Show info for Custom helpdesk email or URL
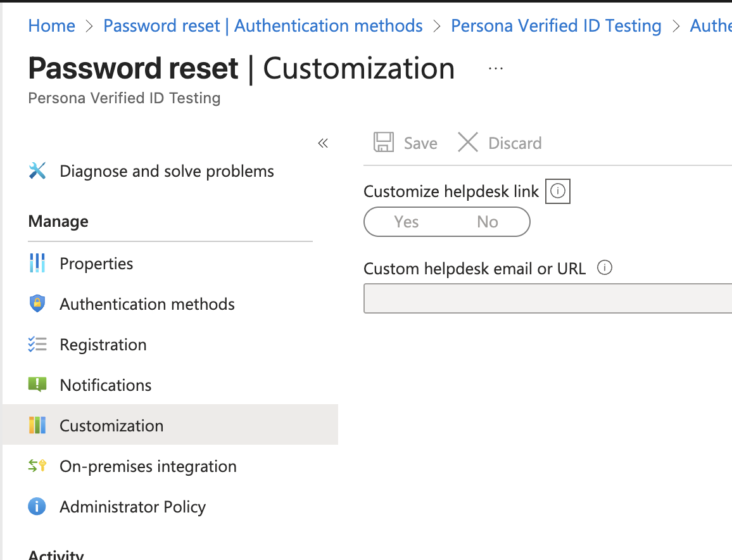The image size is (732, 560). point(605,267)
